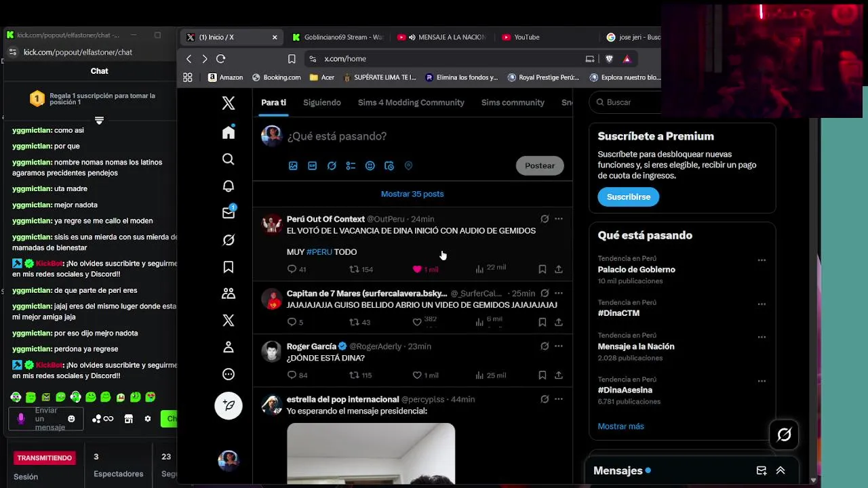Click the X search Buscar field
Image resolution: width=868 pixels, height=488 pixels.
coord(625,102)
